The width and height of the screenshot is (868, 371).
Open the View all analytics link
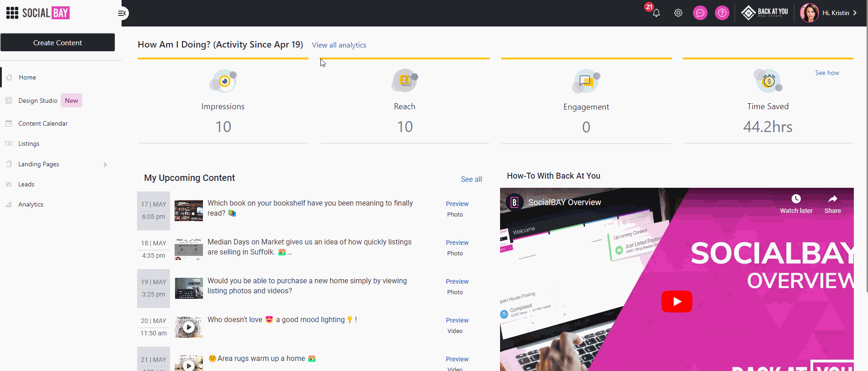tap(339, 45)
